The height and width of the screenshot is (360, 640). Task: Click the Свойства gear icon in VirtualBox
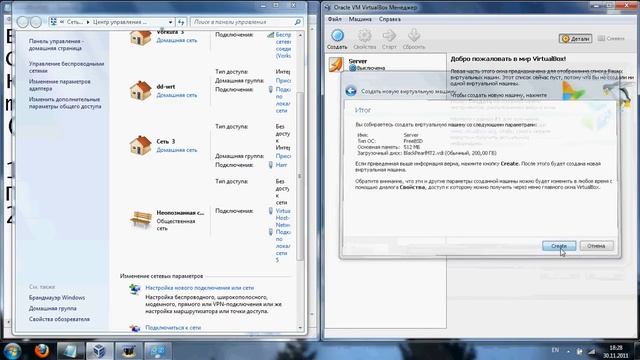(x=364, y=39)
